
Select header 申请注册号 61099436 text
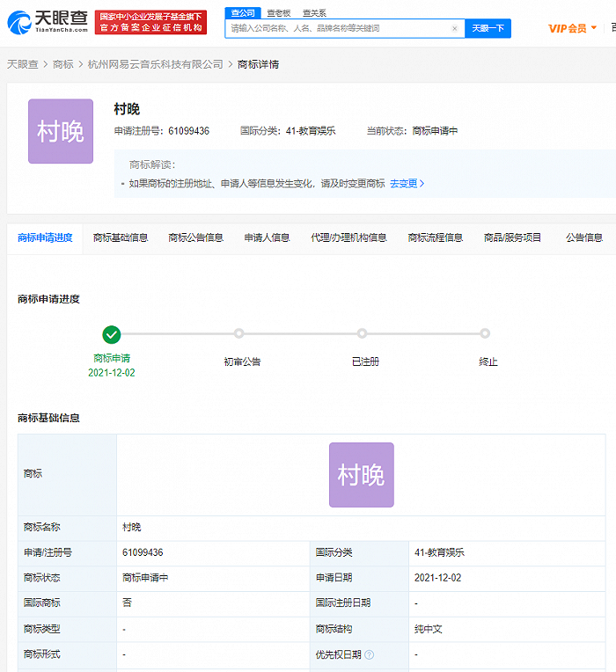point(162,131)
